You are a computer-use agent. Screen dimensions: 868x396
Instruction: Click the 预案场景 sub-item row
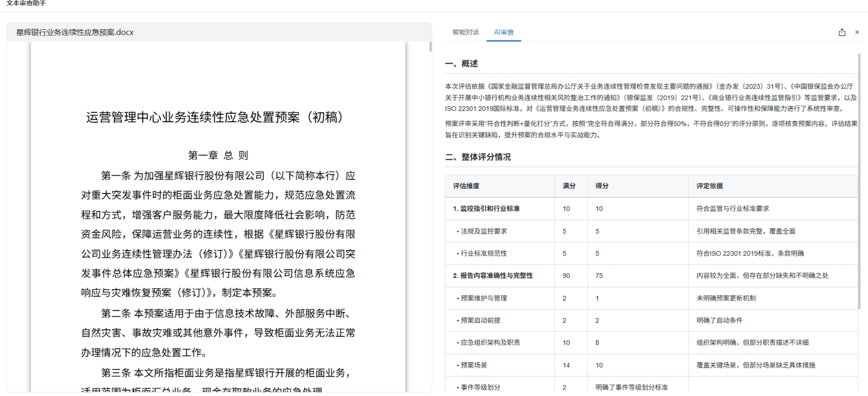coord(473,365)
